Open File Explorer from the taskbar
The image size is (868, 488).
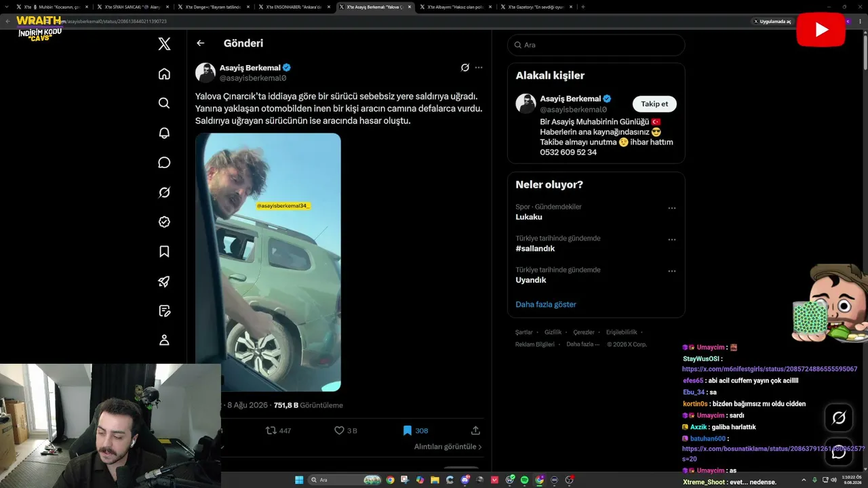[x=435, y=480]
